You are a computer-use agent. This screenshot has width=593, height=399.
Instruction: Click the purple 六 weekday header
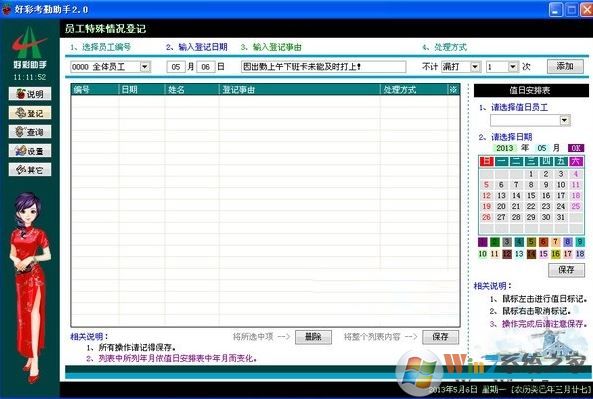[x=576, y=161]
